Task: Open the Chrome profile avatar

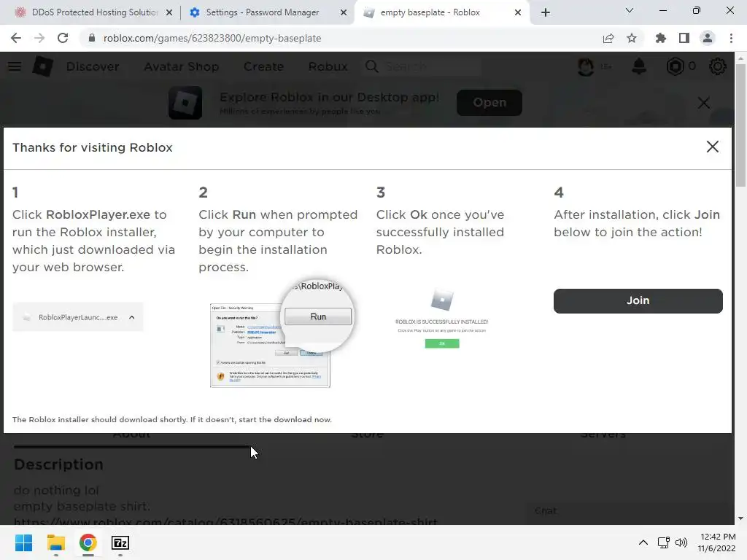Action: [708, 38]
